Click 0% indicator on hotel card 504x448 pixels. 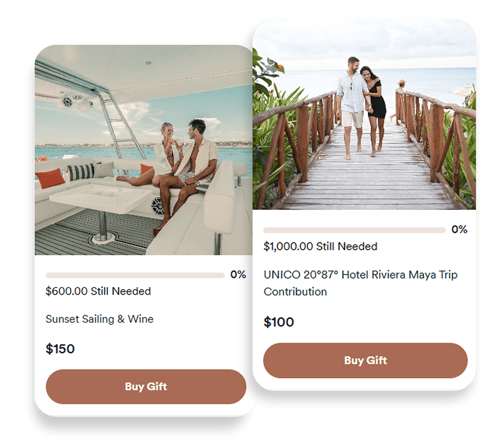coord(459,230)
